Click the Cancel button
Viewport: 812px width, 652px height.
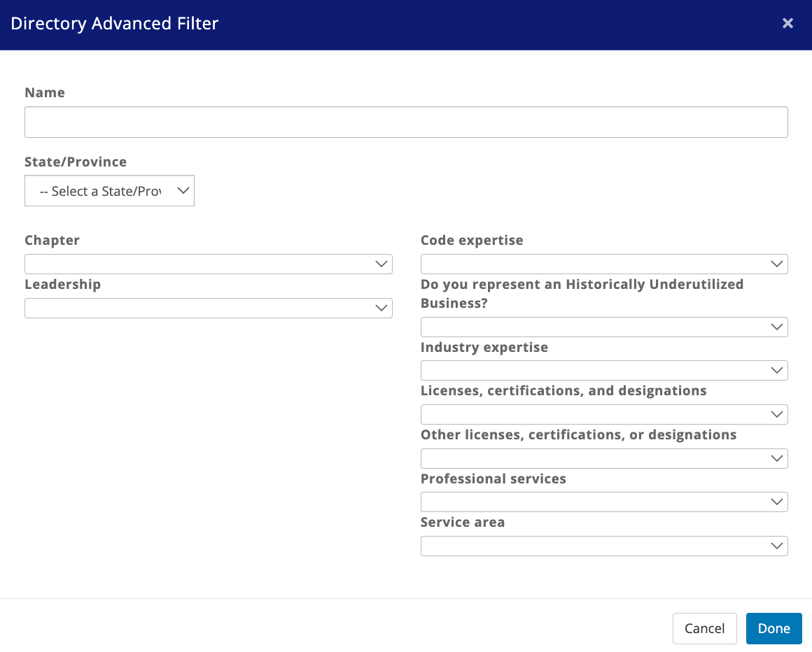coord(704,628)
